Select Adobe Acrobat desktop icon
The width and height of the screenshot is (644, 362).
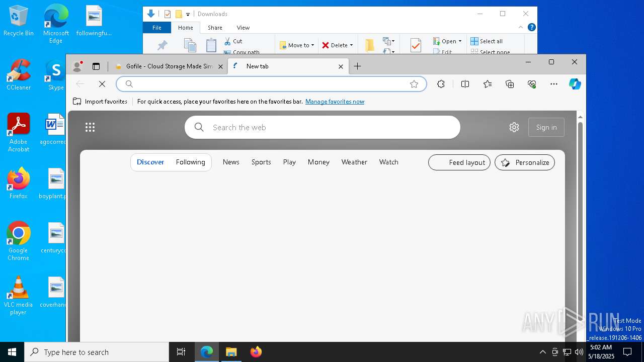(19, 133)
